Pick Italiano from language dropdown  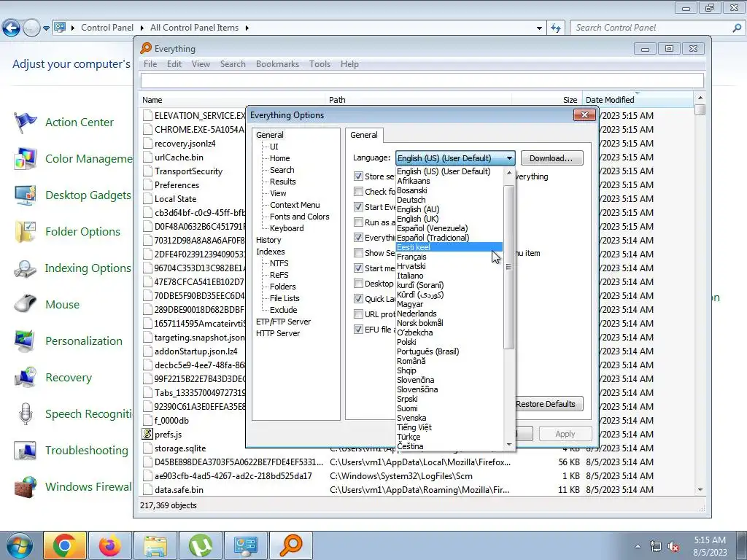point(449,276)
